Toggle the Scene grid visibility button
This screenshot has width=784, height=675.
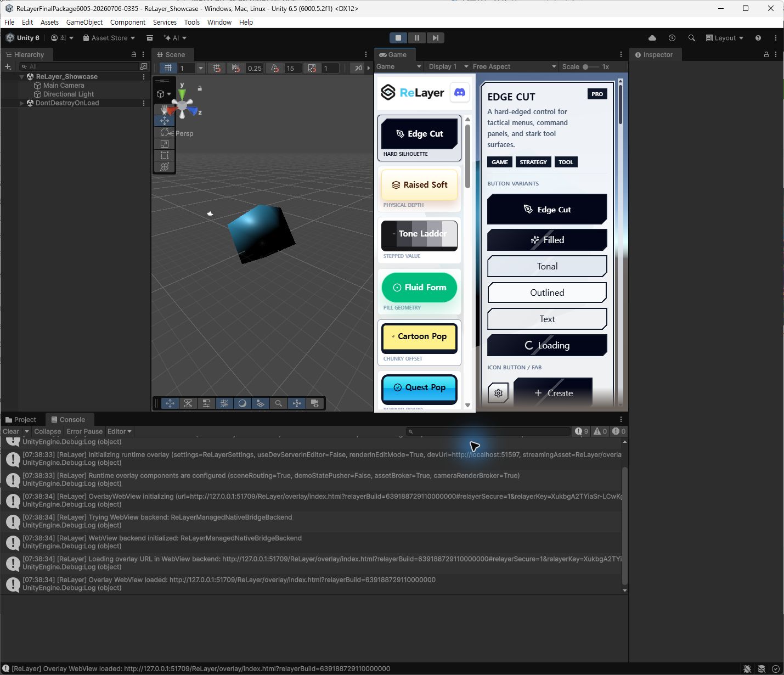point(168,68)
